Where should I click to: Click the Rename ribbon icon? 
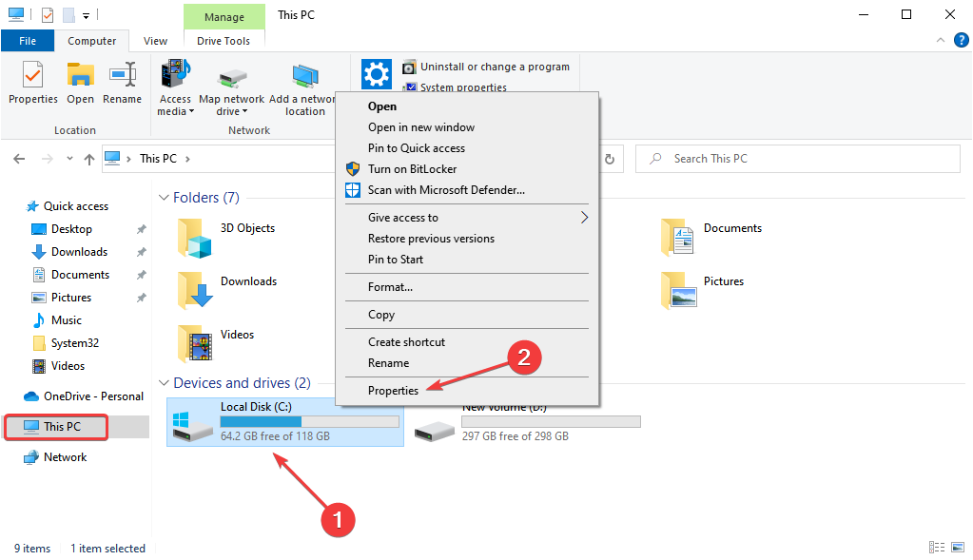(122, 83)
